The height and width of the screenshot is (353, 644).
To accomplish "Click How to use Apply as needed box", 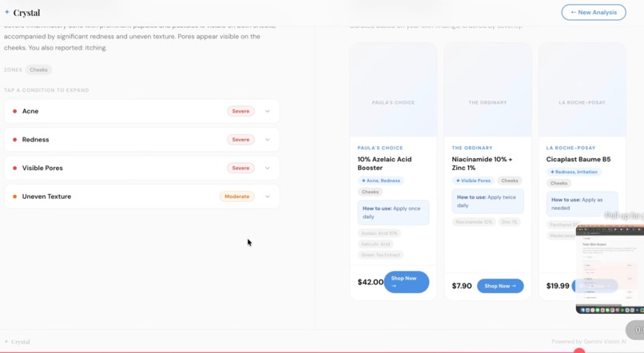I will [582, 204].
